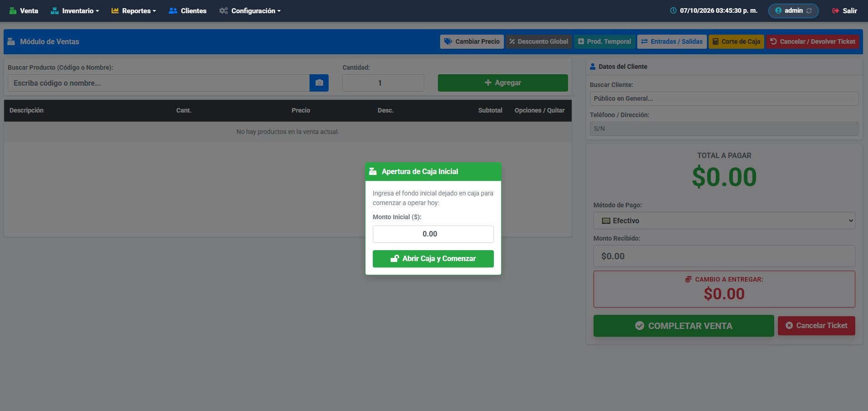This screenshot has width=868, height=411.
Task: Click the camera barcode scanner icon
Action: click(319, 83)
